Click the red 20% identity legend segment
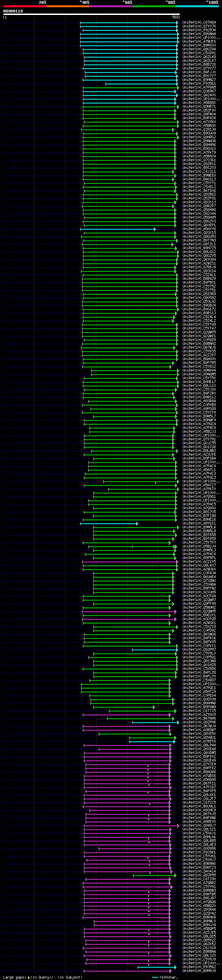222x980 pixels. click(x=25, y=6)
